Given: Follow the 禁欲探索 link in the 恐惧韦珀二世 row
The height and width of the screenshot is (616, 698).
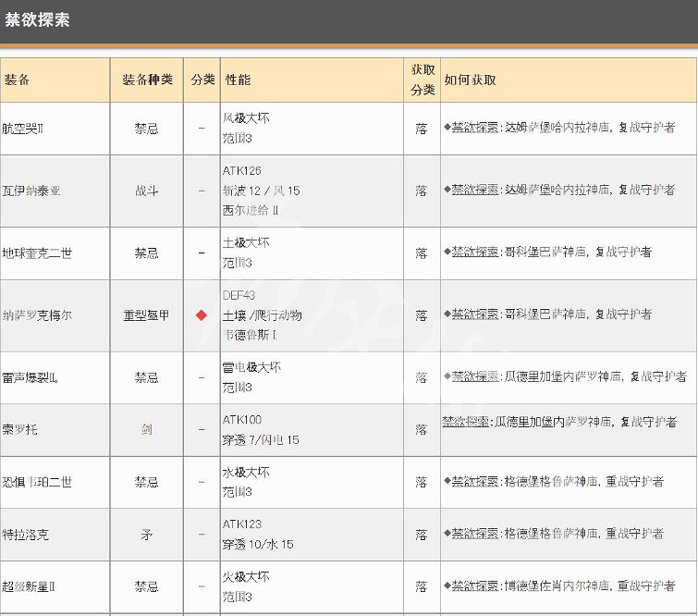Looking at the screenshot, I should 475,482.
